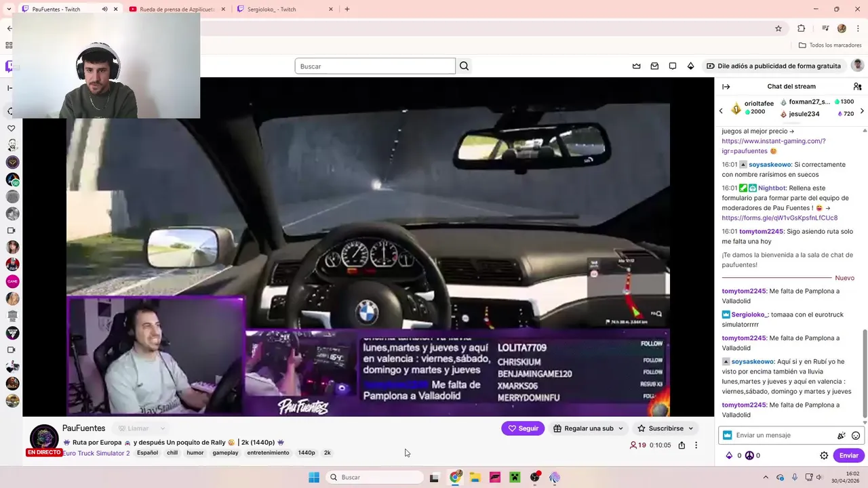868x488 pixels.
Task: Open PauFuentes channel avatar below video
Action: [x=44, y=438]
